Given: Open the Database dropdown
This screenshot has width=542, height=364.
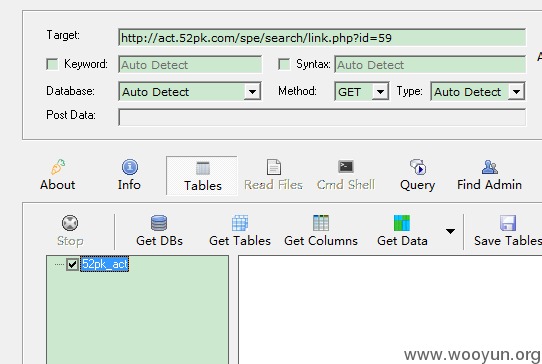Looking at the screenshot, I should tap(252, 92).
